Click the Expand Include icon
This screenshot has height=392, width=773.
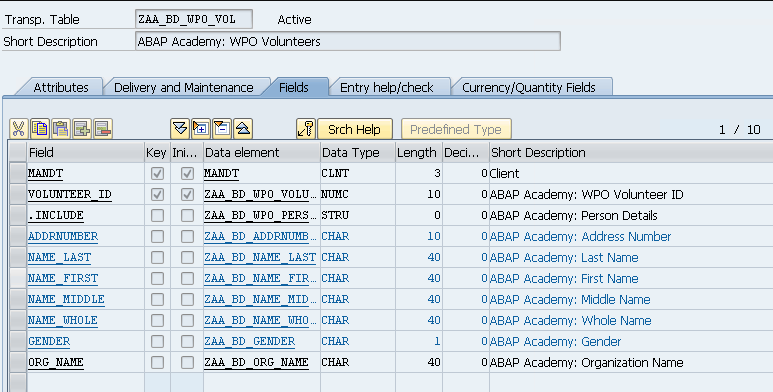click(201, 129)
